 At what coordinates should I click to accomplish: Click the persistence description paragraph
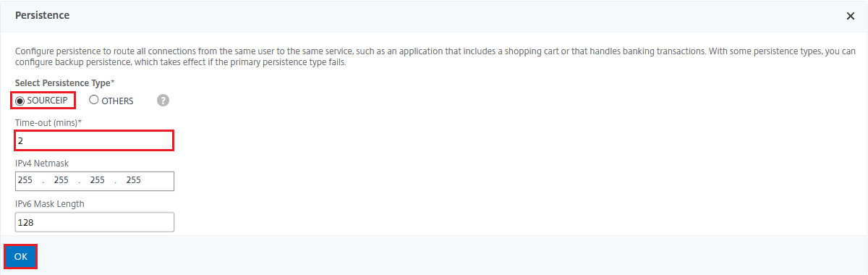pyautogui.click(x=435, y=56)
